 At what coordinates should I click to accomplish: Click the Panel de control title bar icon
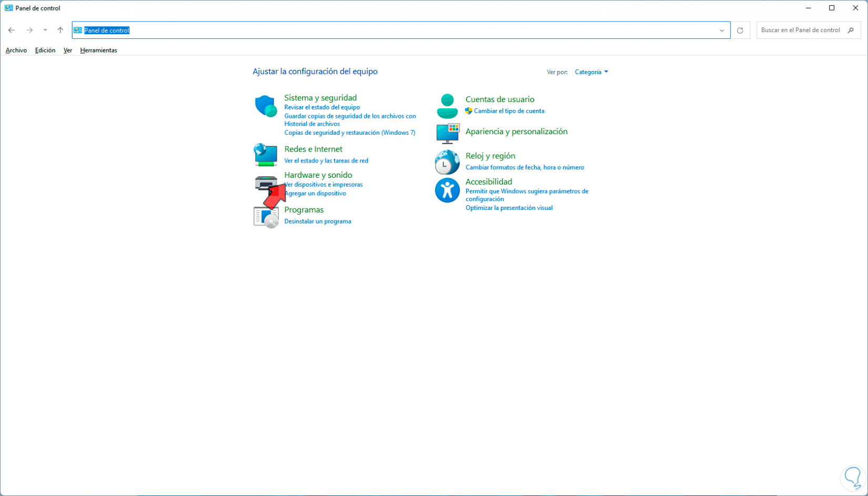pos(8,8)
